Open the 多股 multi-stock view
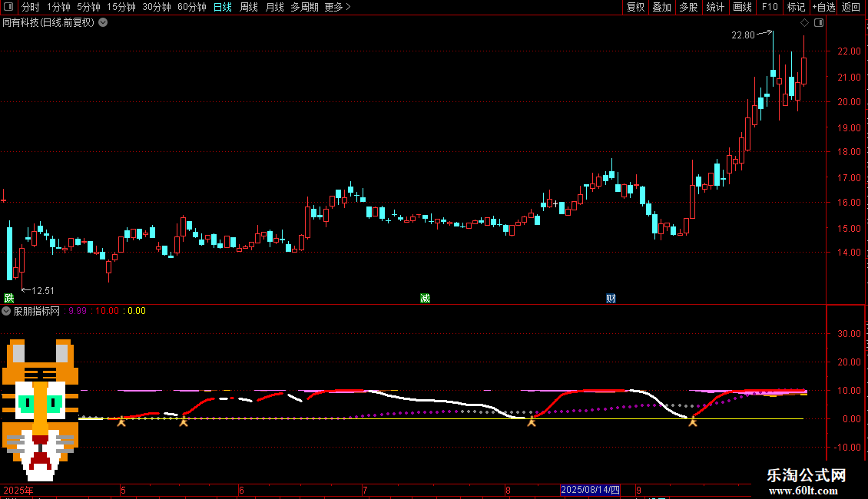Screen dimensions: 868x499 point(688,7)
